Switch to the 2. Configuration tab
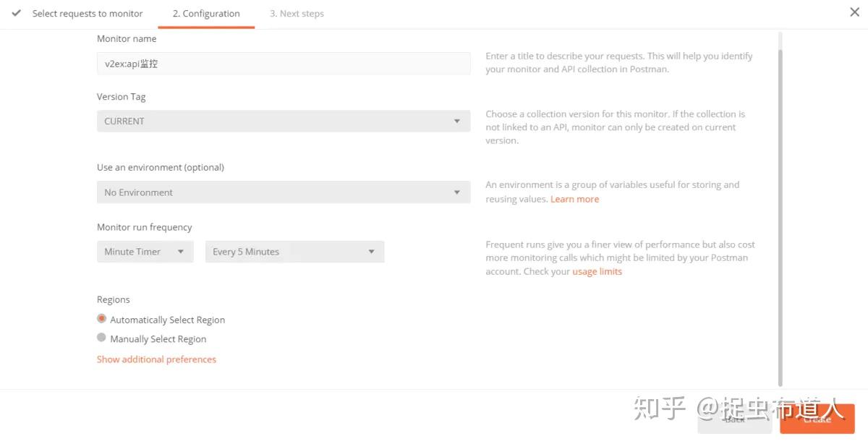 tap(206, 14)
